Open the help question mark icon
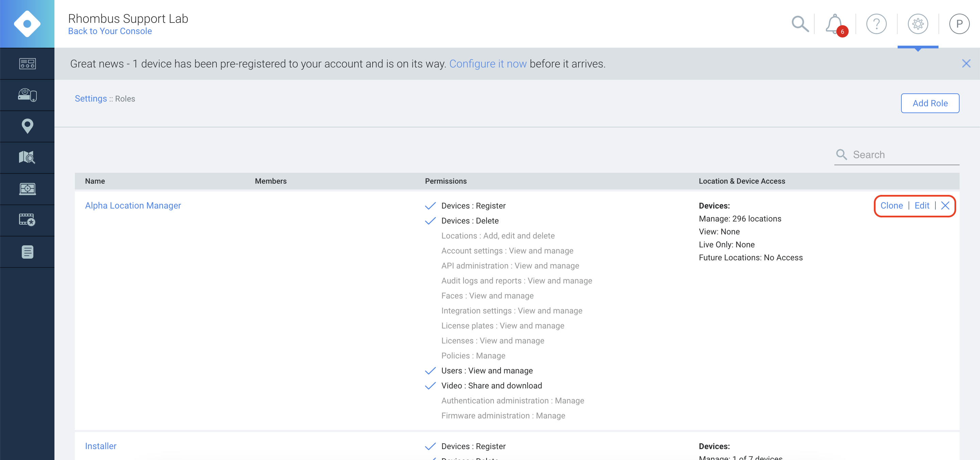The height and width of the screenshot is (460, 980). pos(877,24)
